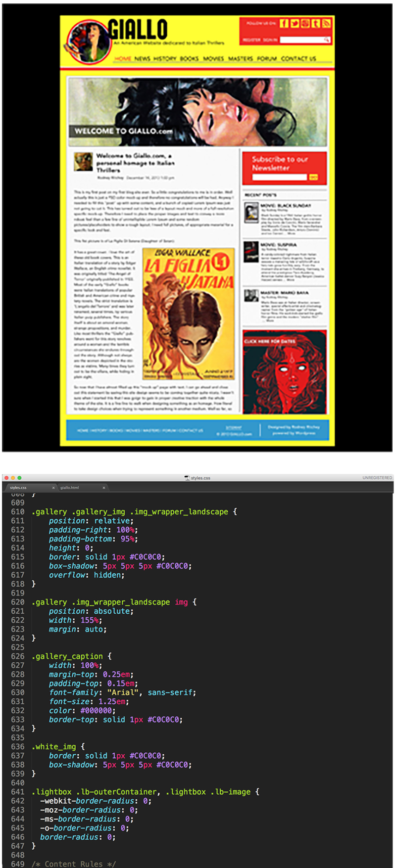Click 'padding-bottom: 95%;' on line 613
The width and height of the screenshot is (396, 868).
(x=94, y=539)
